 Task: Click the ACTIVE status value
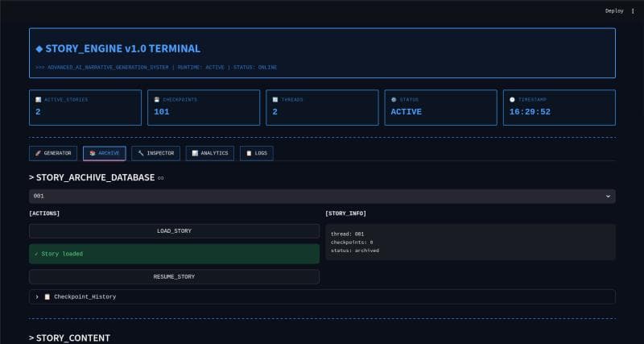(x=406, y=112)
